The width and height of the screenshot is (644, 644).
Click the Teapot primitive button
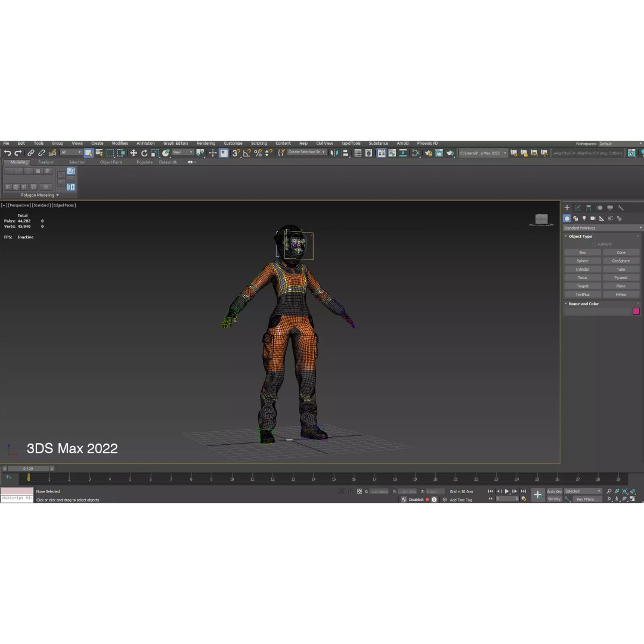pos(583,286)
